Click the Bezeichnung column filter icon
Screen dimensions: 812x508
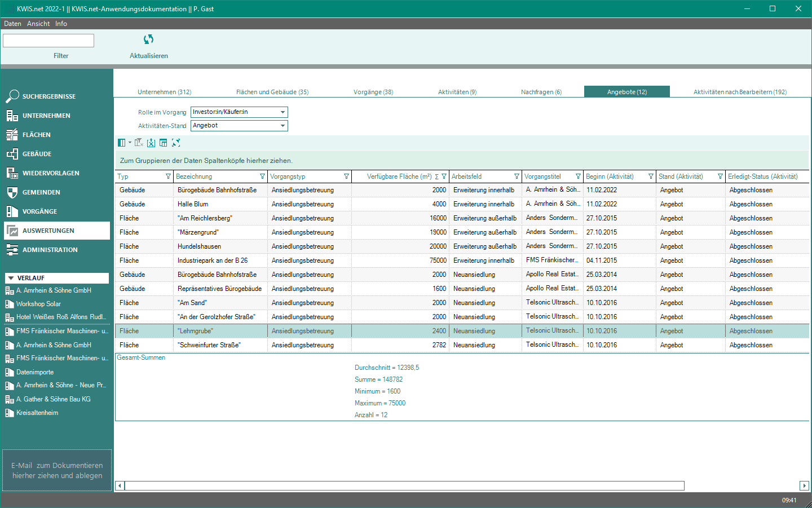[262, 176]
